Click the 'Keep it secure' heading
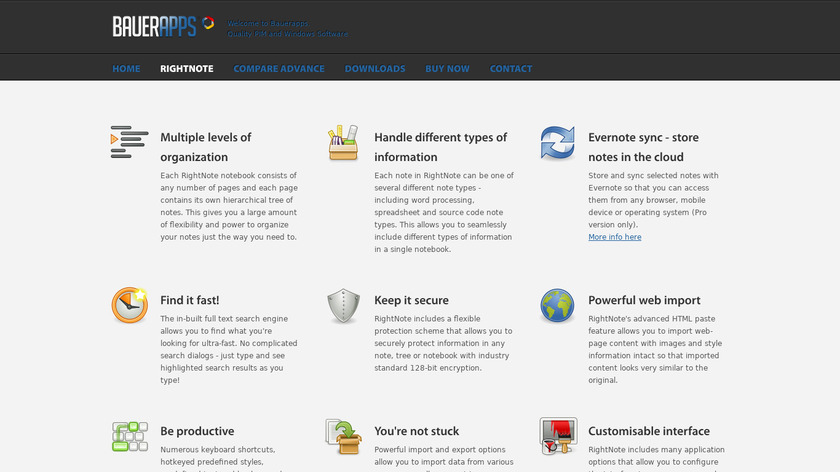Viewport: 840px width, 472px height. pyautogui.click(x=411, y=300)
